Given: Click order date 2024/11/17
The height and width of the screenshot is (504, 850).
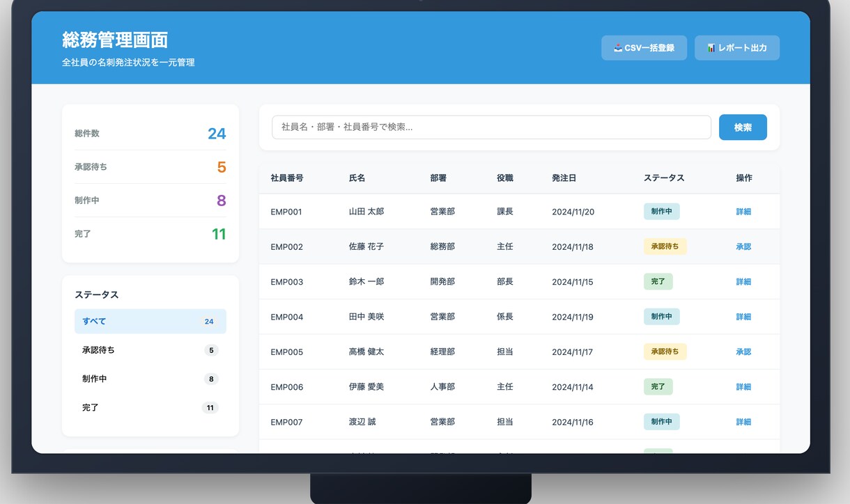Looking at the screenshot, I should coord(573,352).
